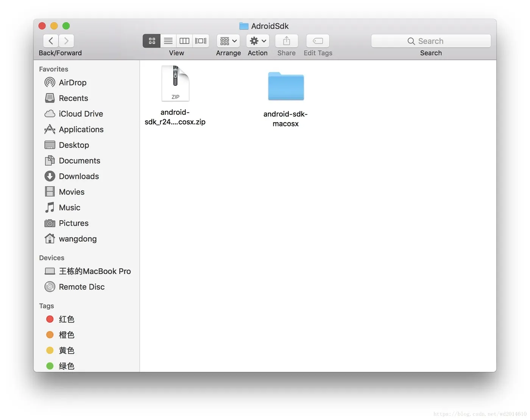
Task: Click the AdroidSdk title folder icon
Action: coord(244,26)
